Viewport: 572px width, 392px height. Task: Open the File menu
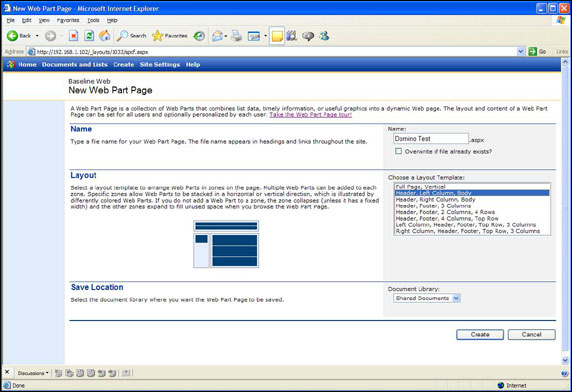[11, 20]
